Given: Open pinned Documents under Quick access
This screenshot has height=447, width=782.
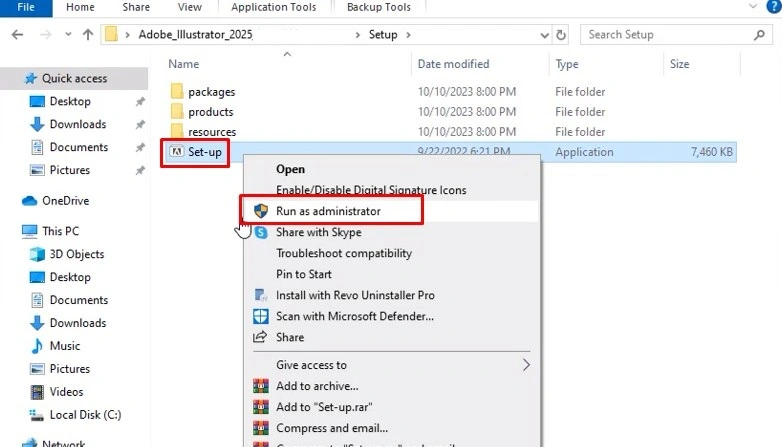Looking at the screenshot, I should [79, 147].
